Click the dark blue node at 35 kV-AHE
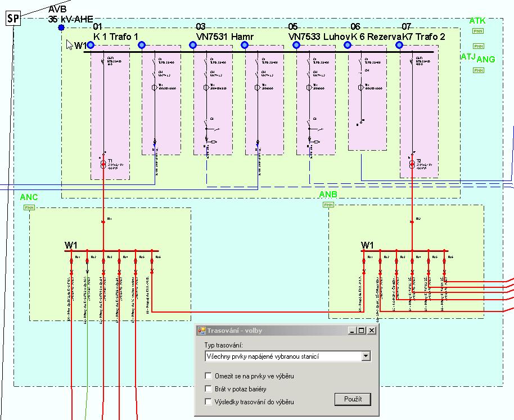 pos(61,28)
